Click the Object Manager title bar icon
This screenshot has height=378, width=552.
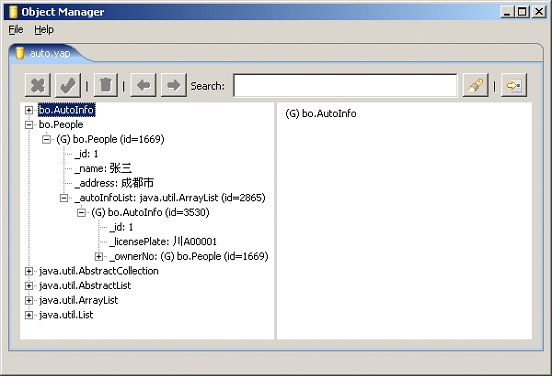click(13, 12)
